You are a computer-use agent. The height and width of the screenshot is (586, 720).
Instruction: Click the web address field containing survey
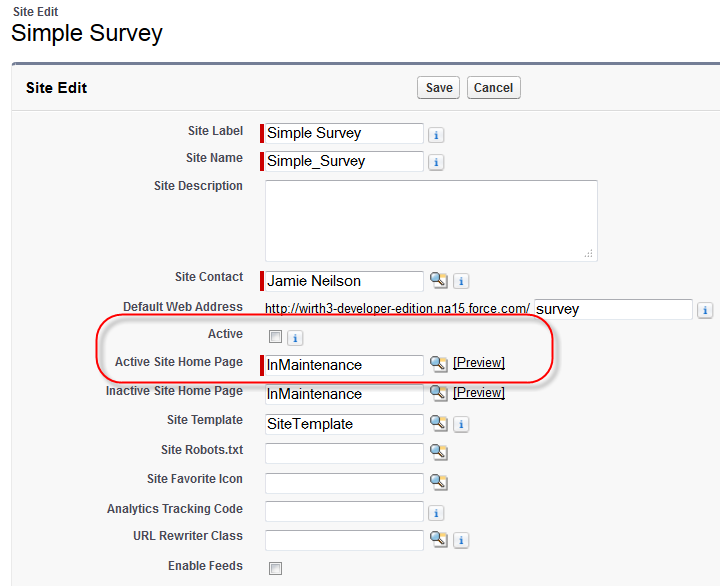(613, 309)
